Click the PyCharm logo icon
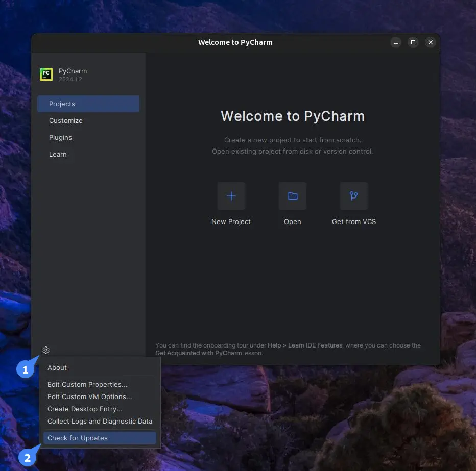The width and height of the screenshot is (476, 471). click(46, 75)
